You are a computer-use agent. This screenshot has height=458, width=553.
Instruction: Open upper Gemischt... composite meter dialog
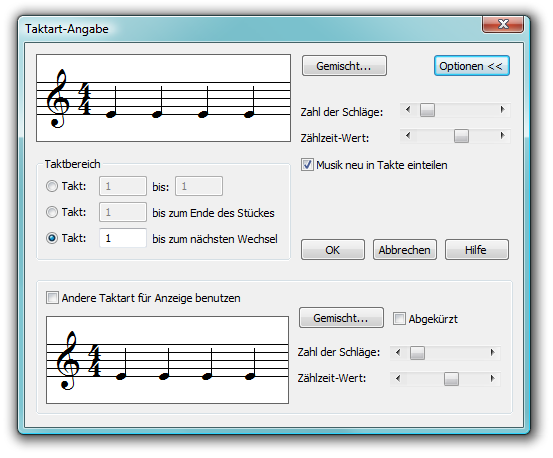[x=344, y=66]
